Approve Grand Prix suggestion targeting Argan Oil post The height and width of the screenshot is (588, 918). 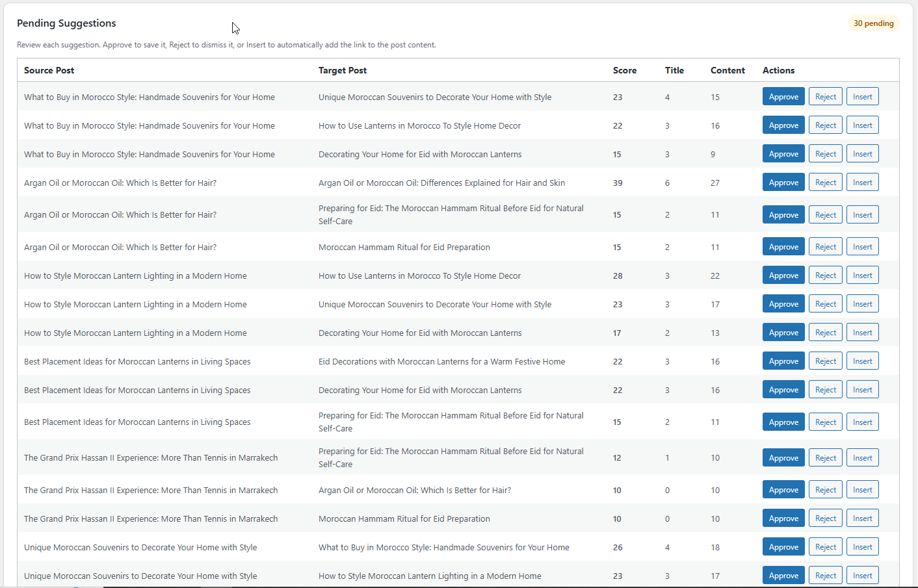pyautogui.click(x=783, y=490)
